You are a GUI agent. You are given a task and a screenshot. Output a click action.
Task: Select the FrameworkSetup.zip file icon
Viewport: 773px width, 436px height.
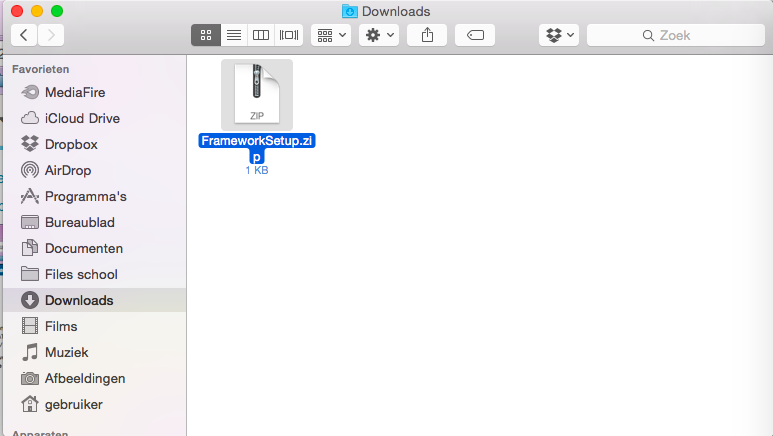pyautogui.click(x=257, y=95)
